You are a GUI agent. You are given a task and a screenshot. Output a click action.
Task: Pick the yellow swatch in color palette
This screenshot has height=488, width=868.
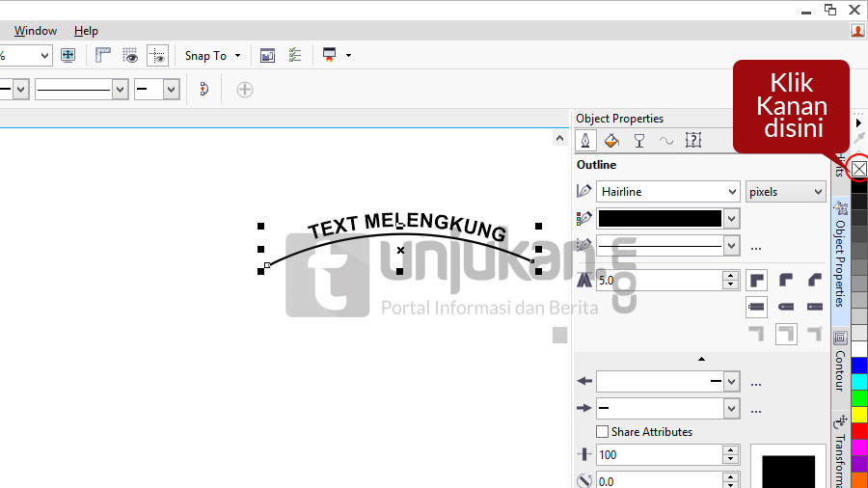pos(859,415)
